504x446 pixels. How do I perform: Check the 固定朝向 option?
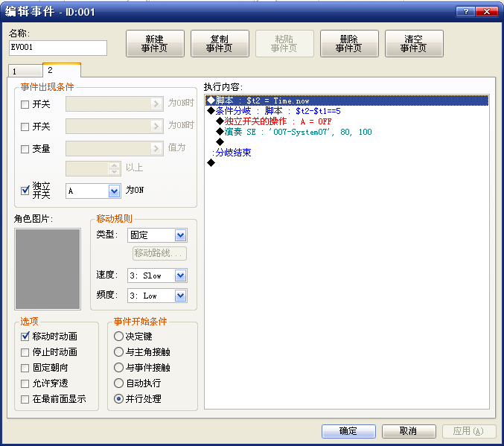[25, 368]
